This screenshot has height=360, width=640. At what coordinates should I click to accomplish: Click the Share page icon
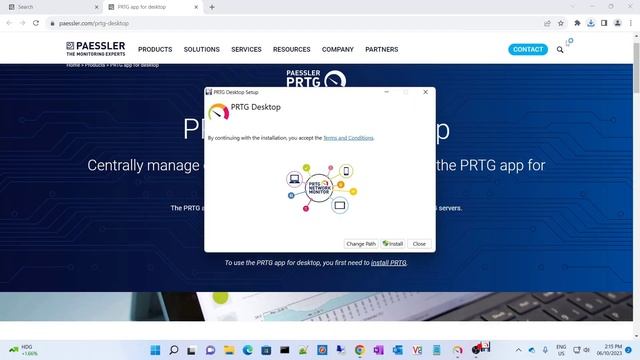pos(547,23)
